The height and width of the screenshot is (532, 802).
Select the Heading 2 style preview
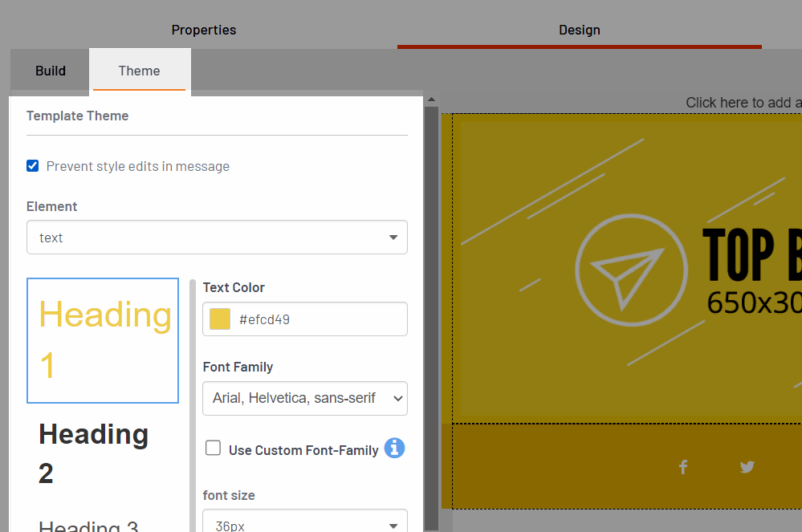(94, 453)
